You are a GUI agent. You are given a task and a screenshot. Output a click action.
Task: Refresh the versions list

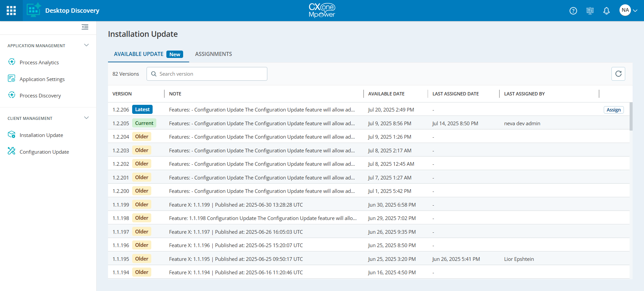coord(618,74)
